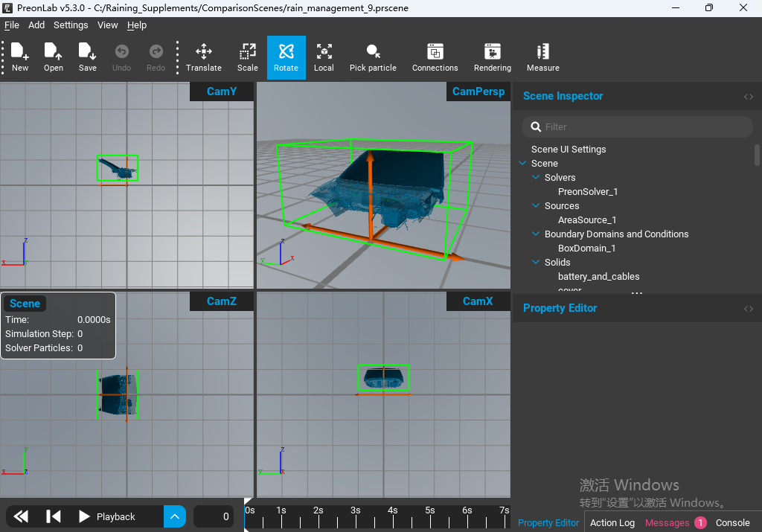Select the Translate tool
Image resolution: width=762 pixels, height=532 pixels.
click(x=204, y=57)
